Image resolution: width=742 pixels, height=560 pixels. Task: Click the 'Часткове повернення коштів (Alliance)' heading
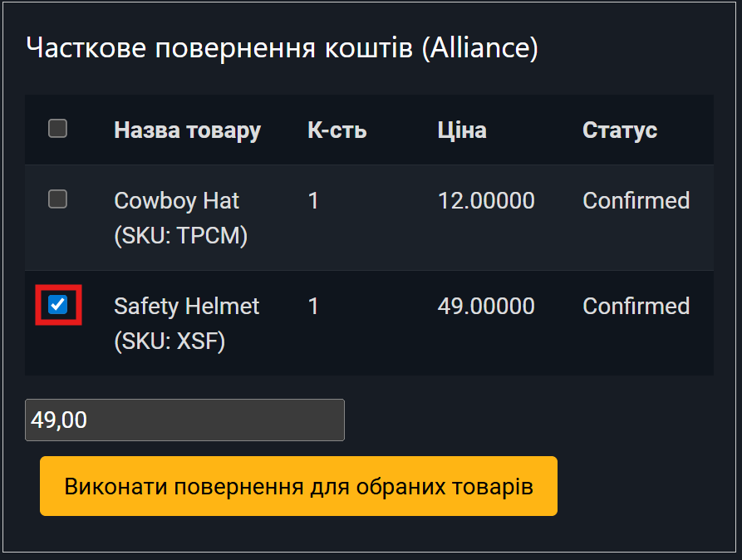coord(283,47)
